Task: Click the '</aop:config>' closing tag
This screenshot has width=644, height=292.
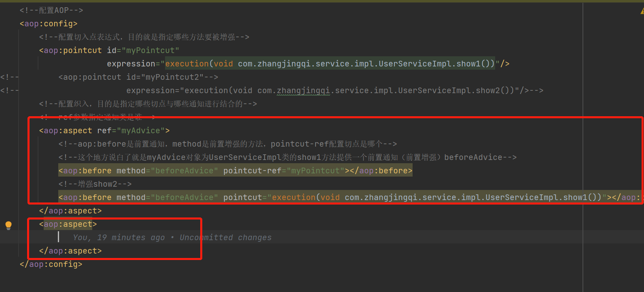Action: coord(51,264)
